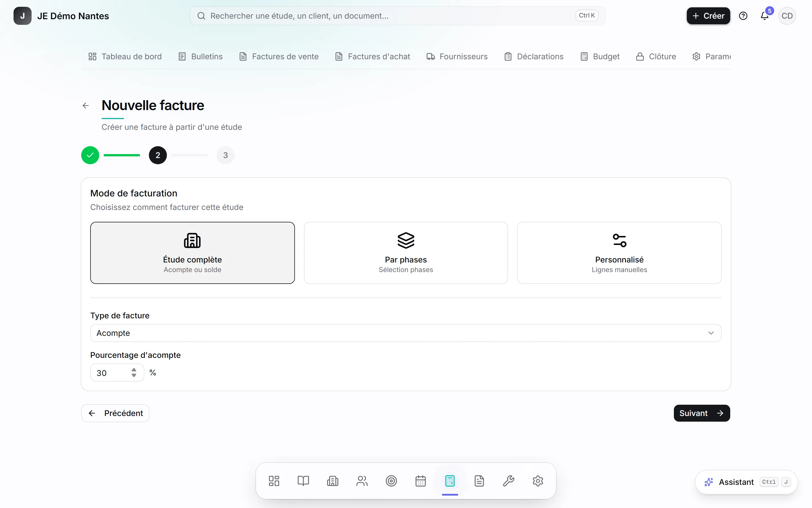Image resolution: width=812 pixels, height=508 pixels.
Task: Open the Type de facture dropdown
Action: tap(406, 333)
